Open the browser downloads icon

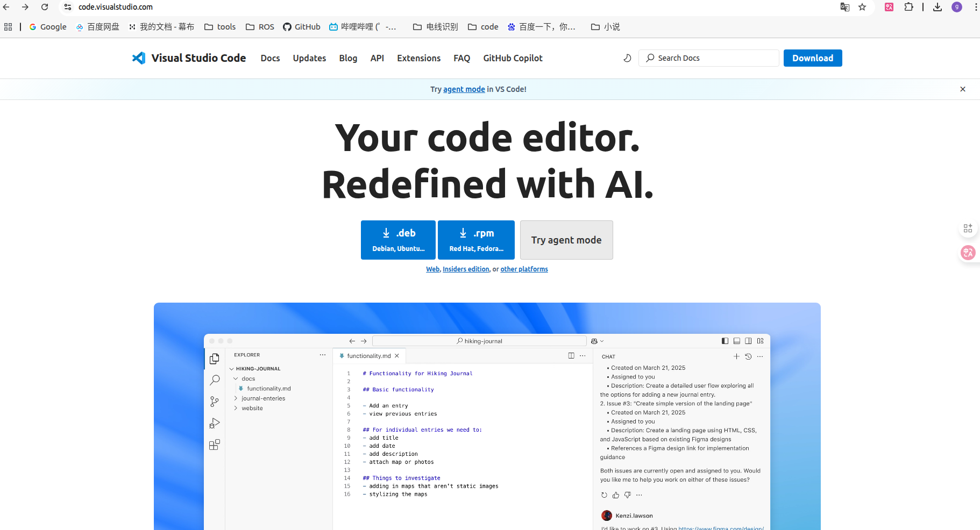938,7
